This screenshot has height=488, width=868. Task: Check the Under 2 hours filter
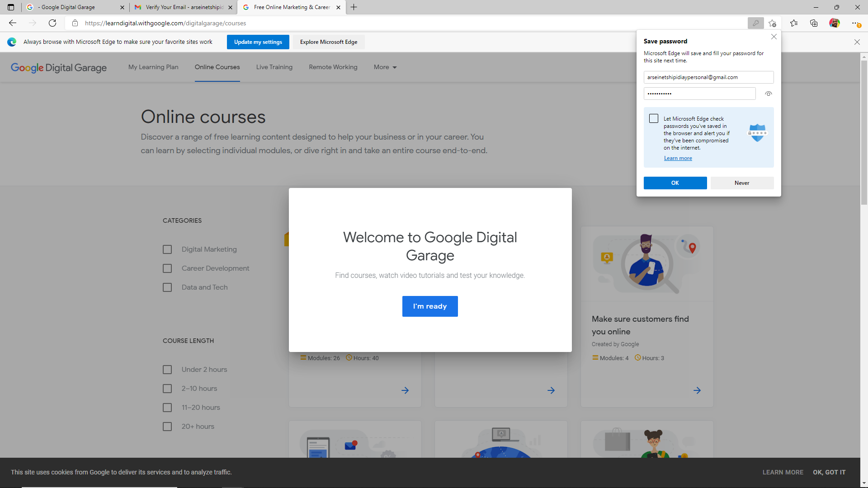[x=167, y=370]
